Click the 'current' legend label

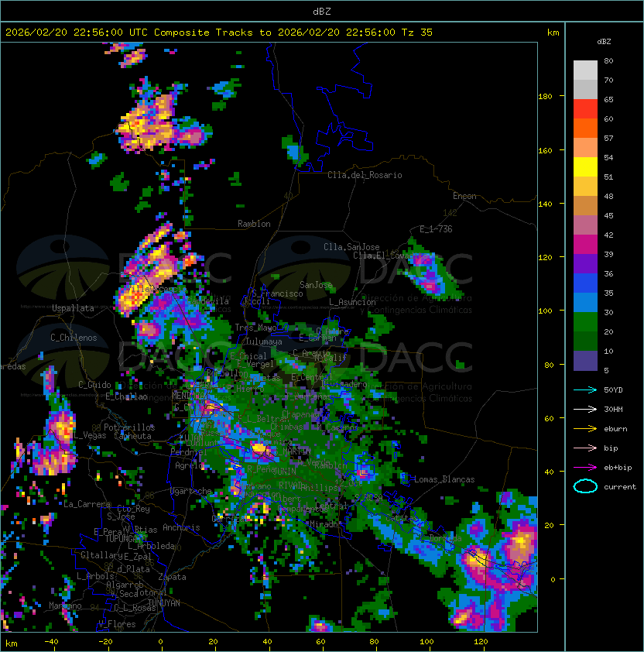coord(620,487)
